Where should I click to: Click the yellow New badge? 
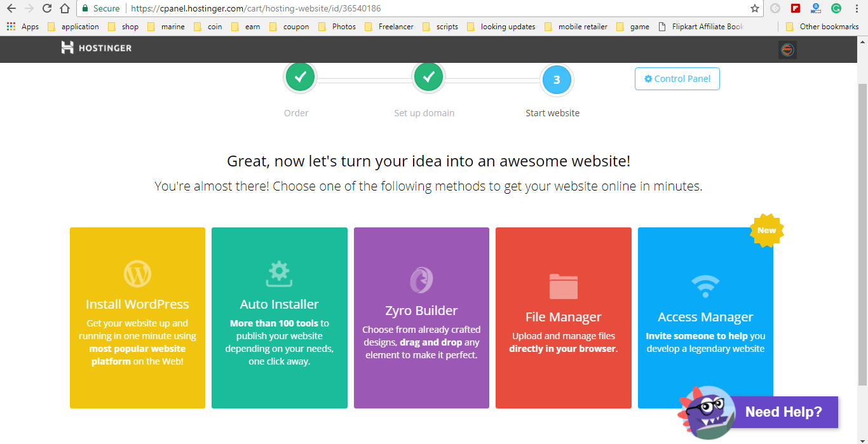(767, 231)
